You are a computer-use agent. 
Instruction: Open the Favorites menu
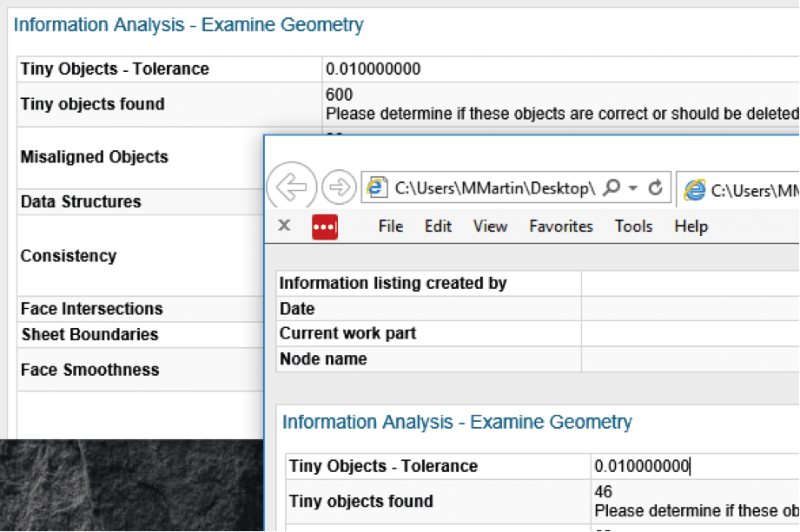561,227
